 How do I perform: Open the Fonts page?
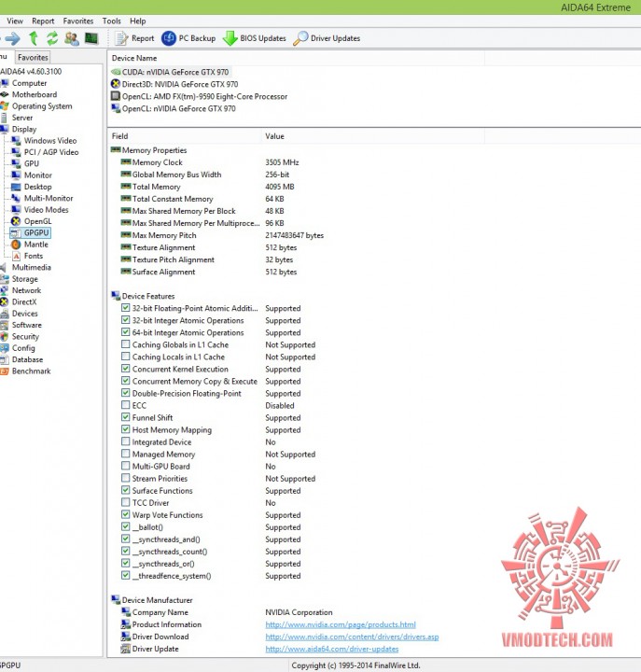(34, 257)
